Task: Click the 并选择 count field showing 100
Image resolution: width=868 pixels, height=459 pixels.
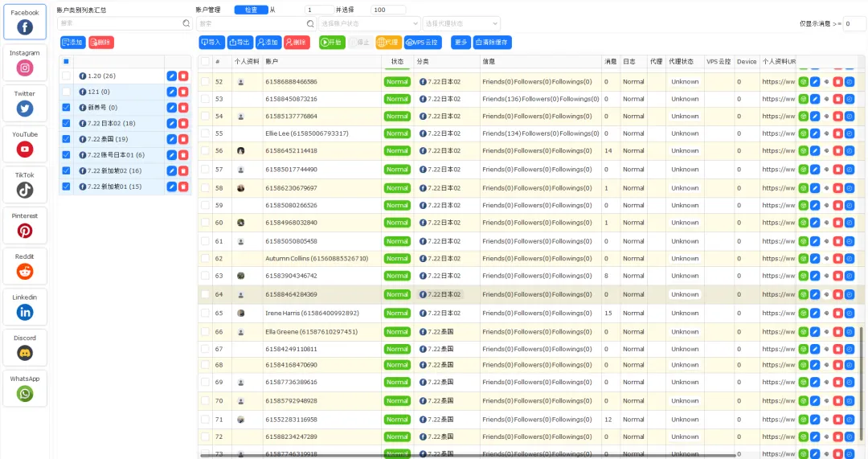Action: (x=388, y=10)
